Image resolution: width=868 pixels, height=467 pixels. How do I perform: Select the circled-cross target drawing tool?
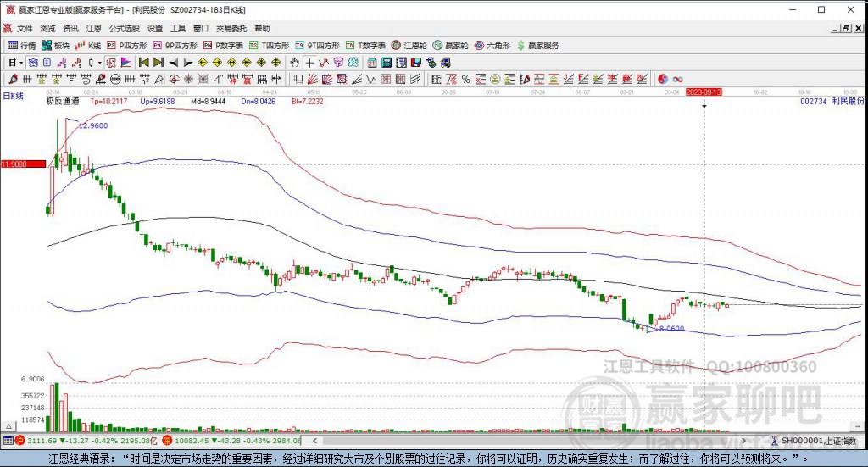click(x=174, y=79)
